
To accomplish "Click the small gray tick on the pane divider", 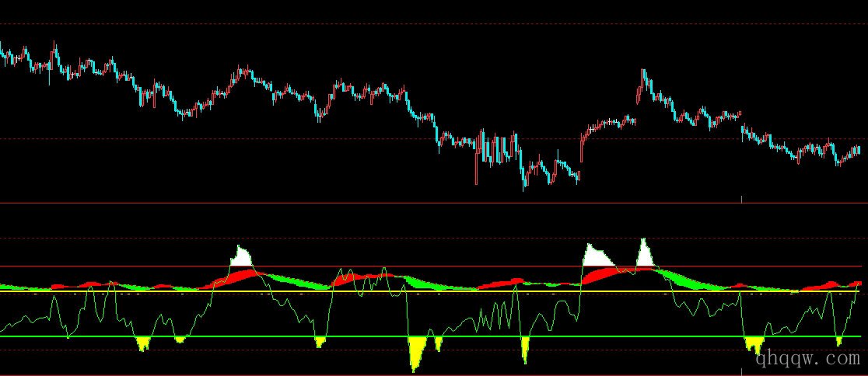I will pos(741,200).
